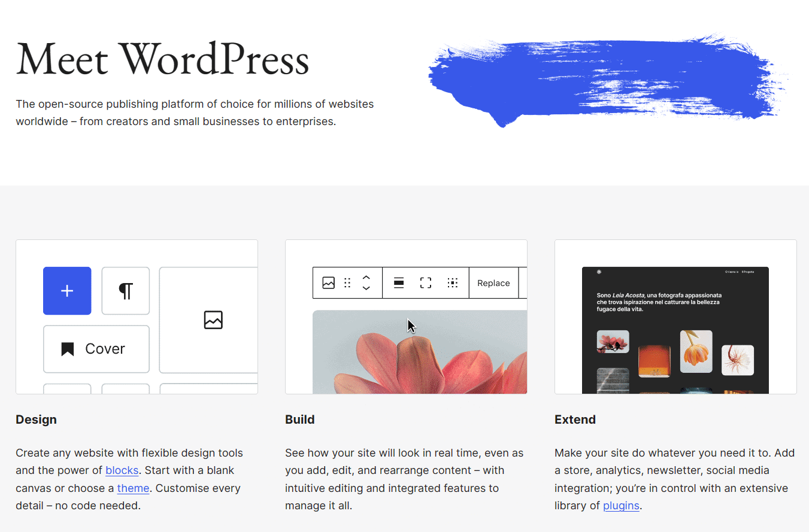Click the move up chevron in toolbar

tap(366, 278)
